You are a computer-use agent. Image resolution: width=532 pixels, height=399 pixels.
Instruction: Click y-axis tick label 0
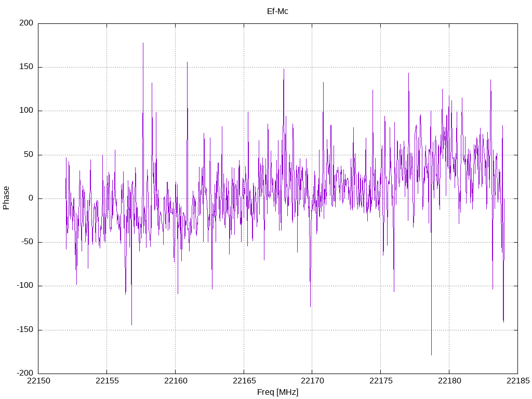point(31,198)
